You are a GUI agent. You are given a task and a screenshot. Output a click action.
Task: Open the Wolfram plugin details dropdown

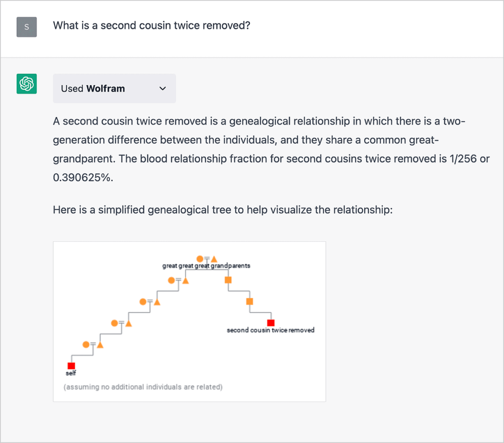point(162,89)
